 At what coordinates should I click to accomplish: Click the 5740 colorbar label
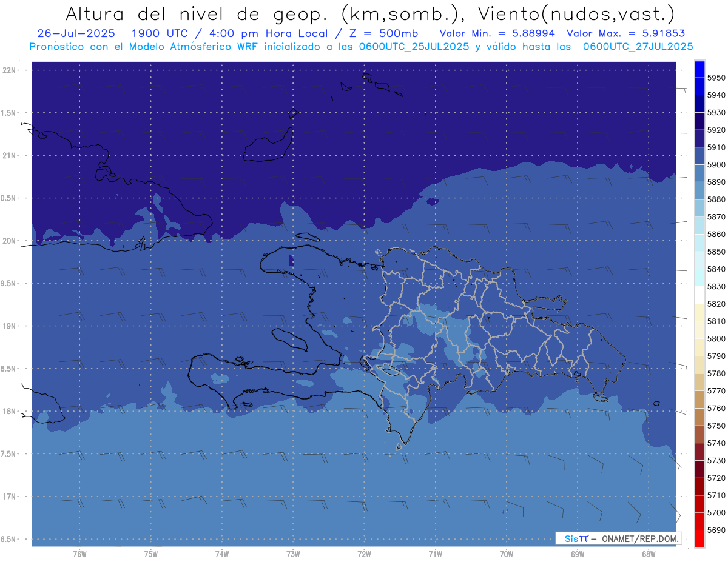click(716, 443)
